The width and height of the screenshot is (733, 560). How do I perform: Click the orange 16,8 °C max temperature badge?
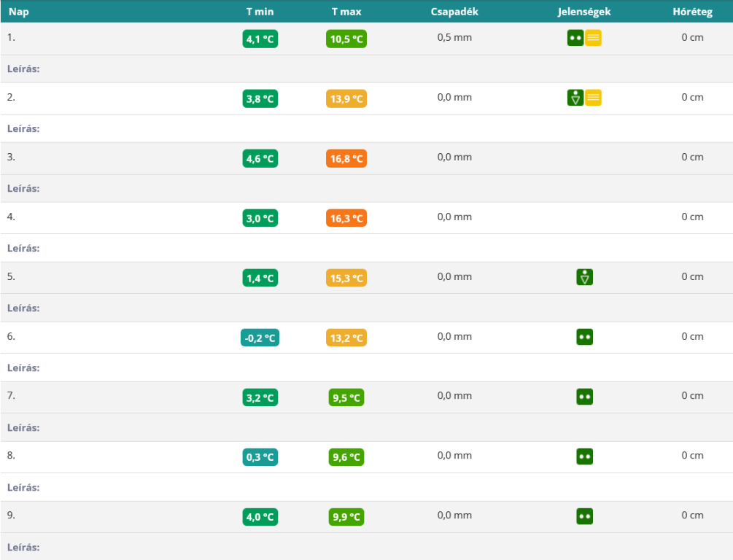(346, 158)
